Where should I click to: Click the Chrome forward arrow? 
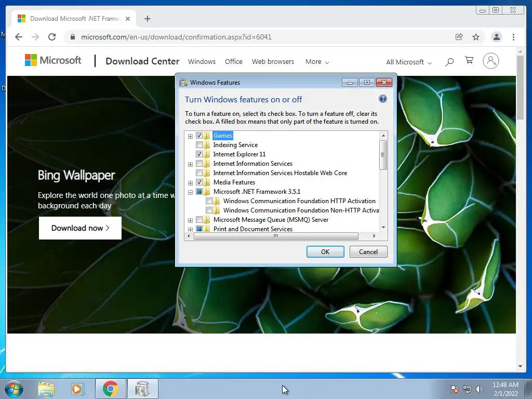35,37
